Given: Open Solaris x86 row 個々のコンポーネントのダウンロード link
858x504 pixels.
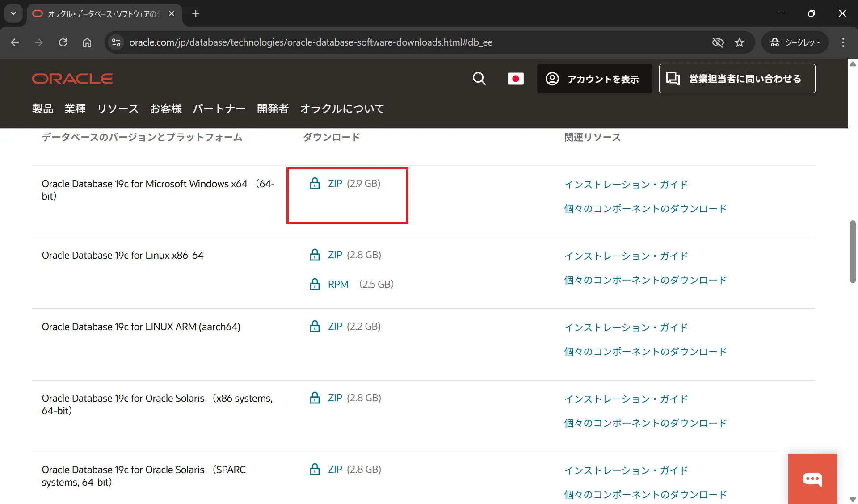Looking at the screenshot, I should 645,423.
